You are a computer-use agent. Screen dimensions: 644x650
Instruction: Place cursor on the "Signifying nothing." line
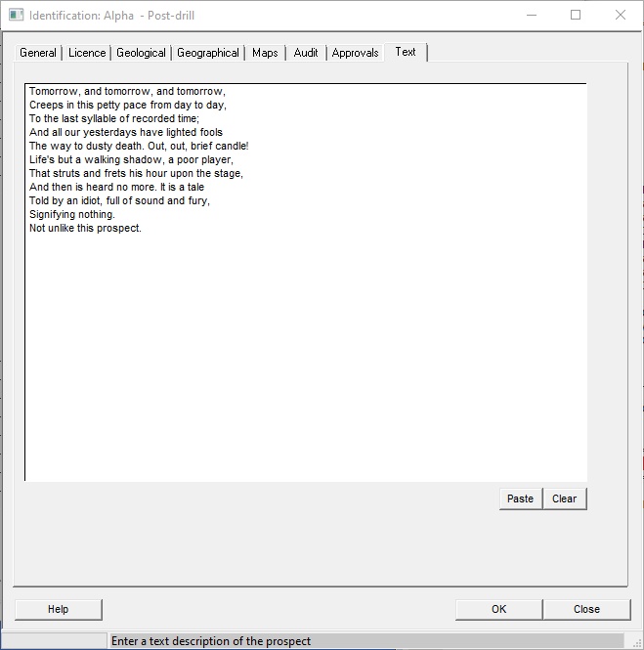tap(72, 215)
